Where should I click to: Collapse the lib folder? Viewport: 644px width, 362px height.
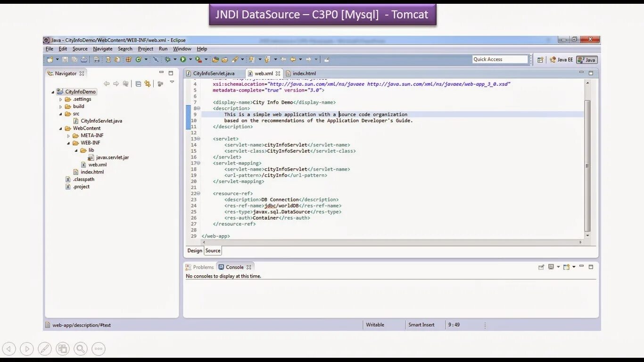pyautogui.click(x=76, y=150)
